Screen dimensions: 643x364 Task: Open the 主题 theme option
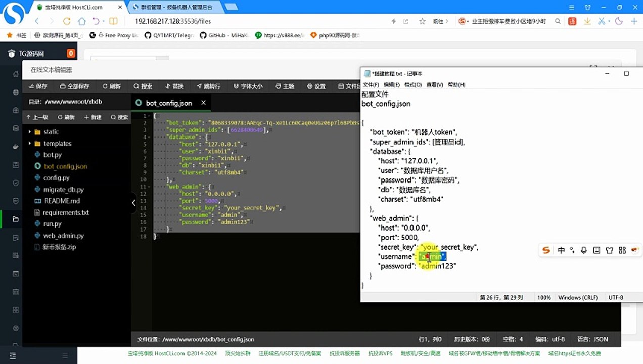tap(285, 86)
